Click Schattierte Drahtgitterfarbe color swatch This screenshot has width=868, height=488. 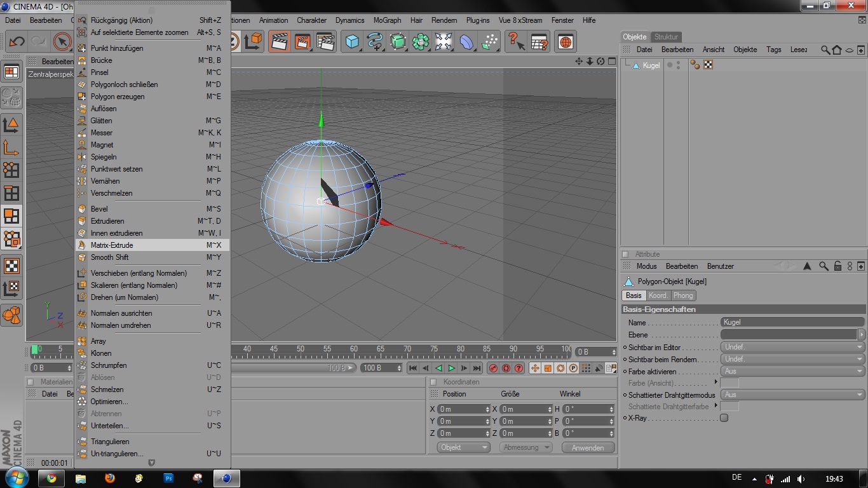click(729, 406)
